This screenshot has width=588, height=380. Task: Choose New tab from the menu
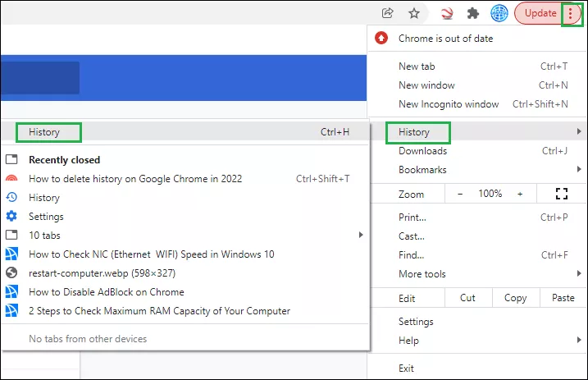click(x=477, y=66)
